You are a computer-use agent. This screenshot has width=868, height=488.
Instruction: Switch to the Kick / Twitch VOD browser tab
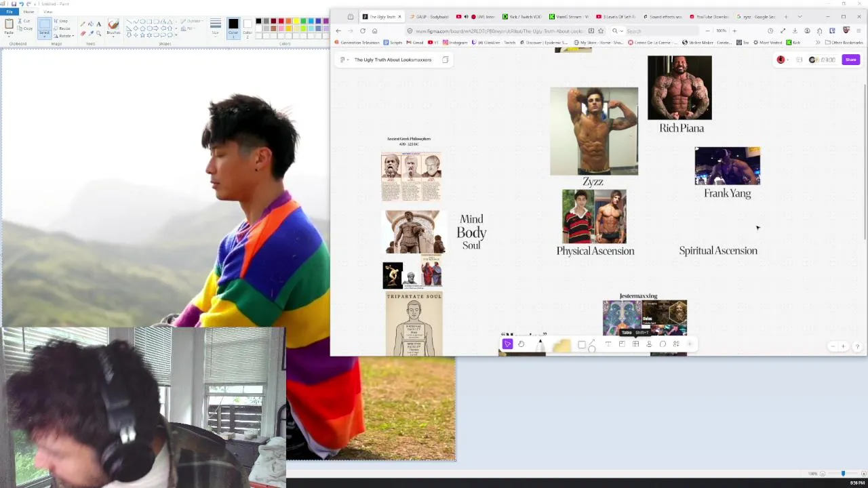pos(523,16)
